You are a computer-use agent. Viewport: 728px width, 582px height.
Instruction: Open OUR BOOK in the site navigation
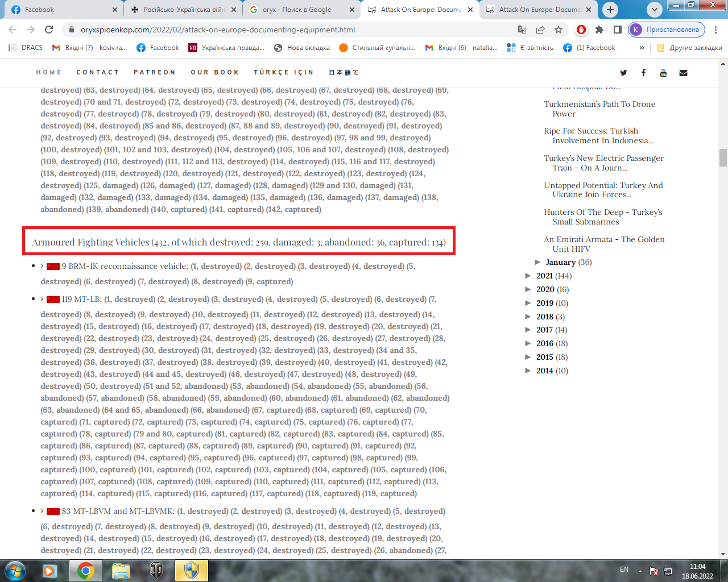pos(215,73)
